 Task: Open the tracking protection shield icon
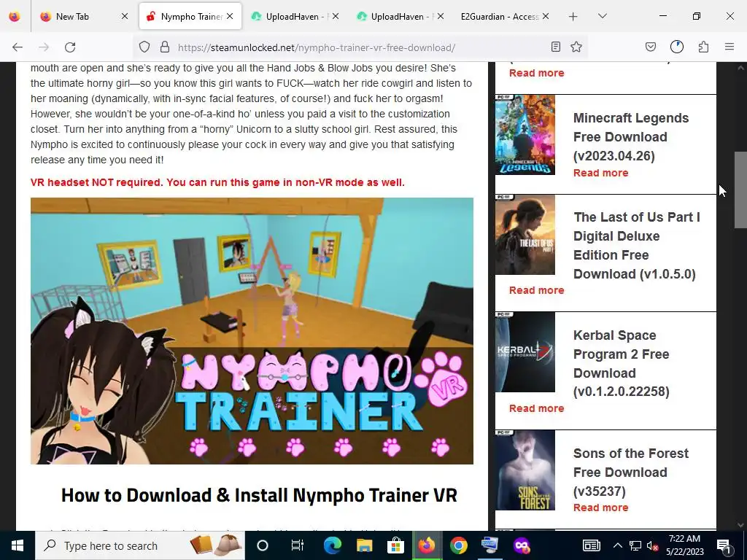(144, 47)
